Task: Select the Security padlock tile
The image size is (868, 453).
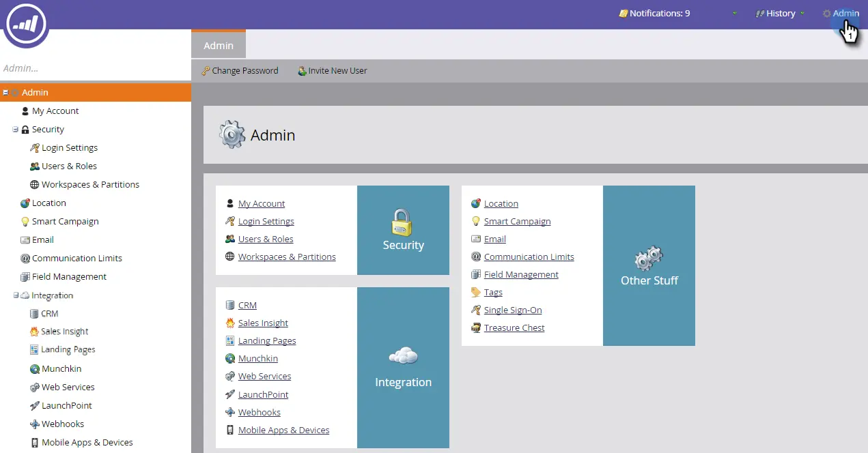Action: coord(403,230)
